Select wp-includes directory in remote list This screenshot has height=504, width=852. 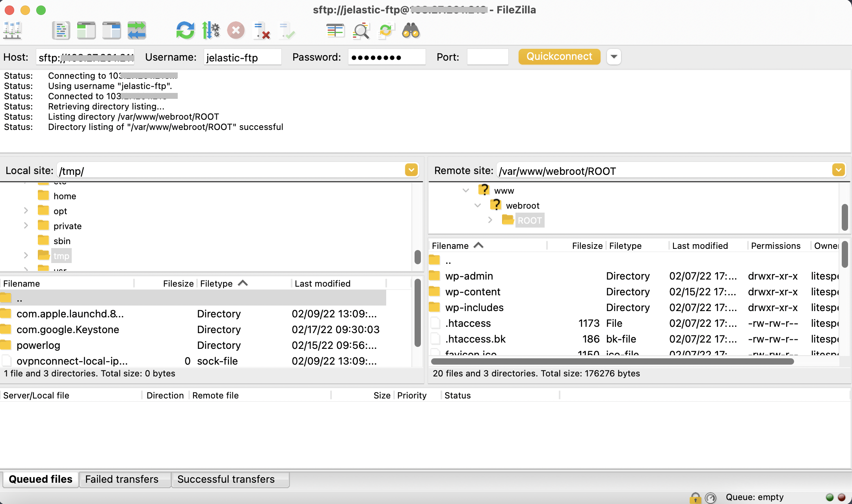coord(634,308)
